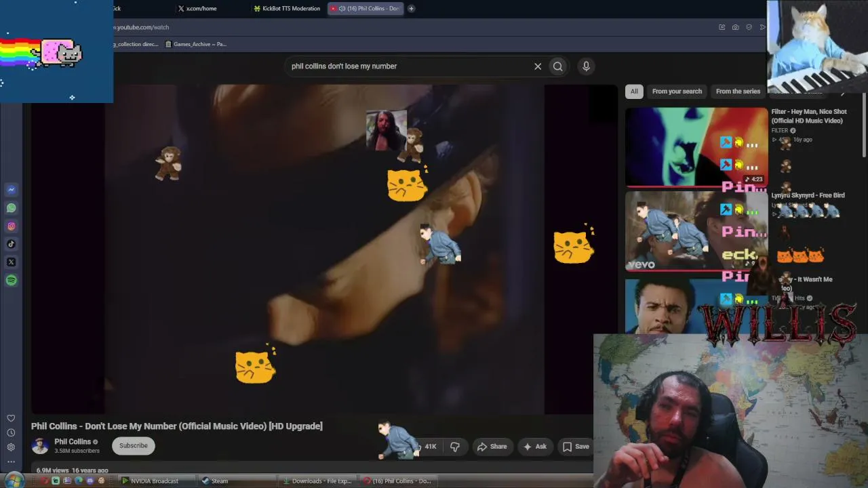Image resolution: width=868 pixels, height=488 pixels.
Task: Click in the YouTube search field
Action: click(410, 66)
